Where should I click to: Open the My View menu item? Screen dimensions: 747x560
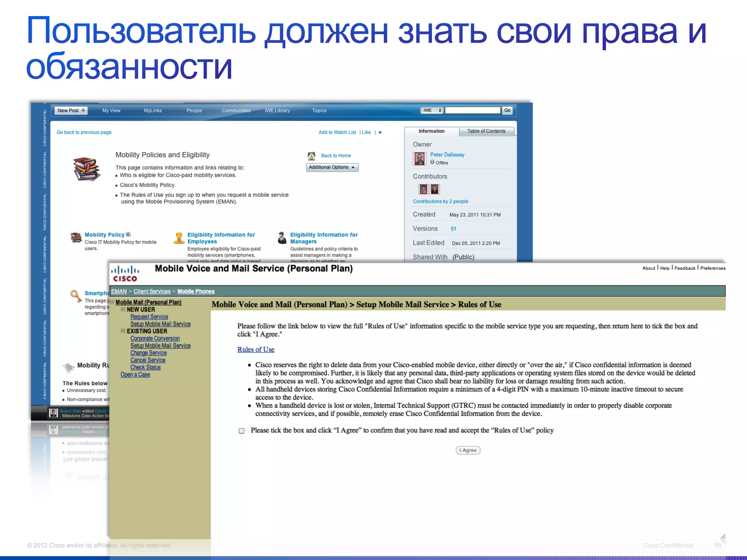point(111,110)
